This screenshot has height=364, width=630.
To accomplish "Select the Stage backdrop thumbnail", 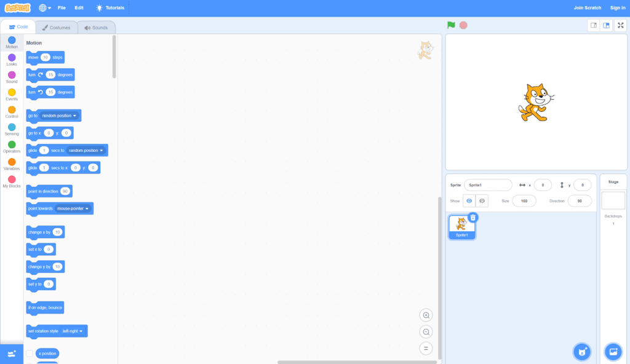I will pyautogui.click(x=613, y=200).
